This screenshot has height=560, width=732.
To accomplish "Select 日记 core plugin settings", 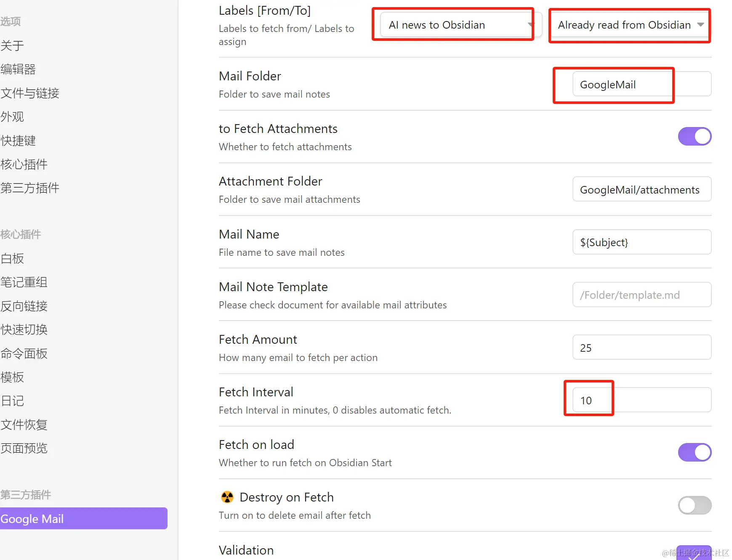I will pyautogui.click(x=13, y=401).
